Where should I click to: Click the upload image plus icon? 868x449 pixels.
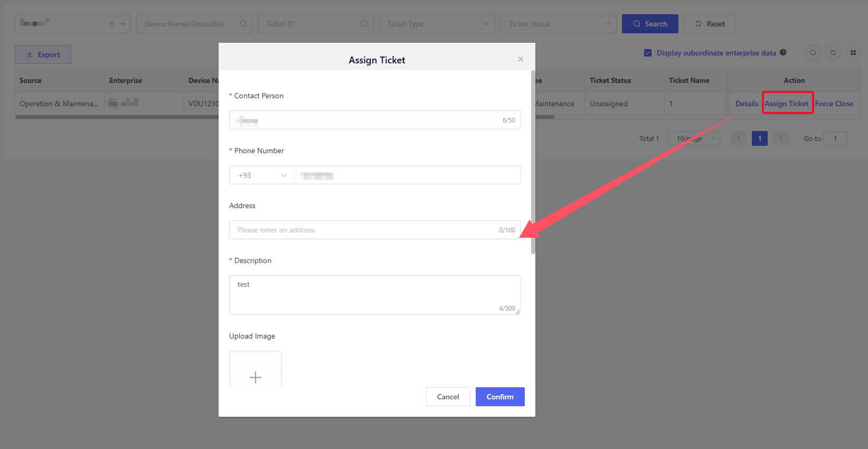[x=256, y=377]
